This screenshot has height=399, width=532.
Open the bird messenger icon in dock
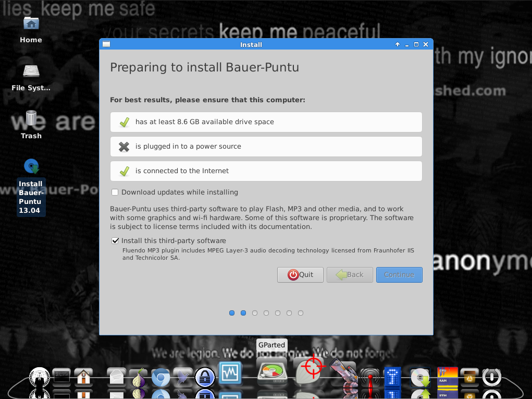(x=182, y=378)
